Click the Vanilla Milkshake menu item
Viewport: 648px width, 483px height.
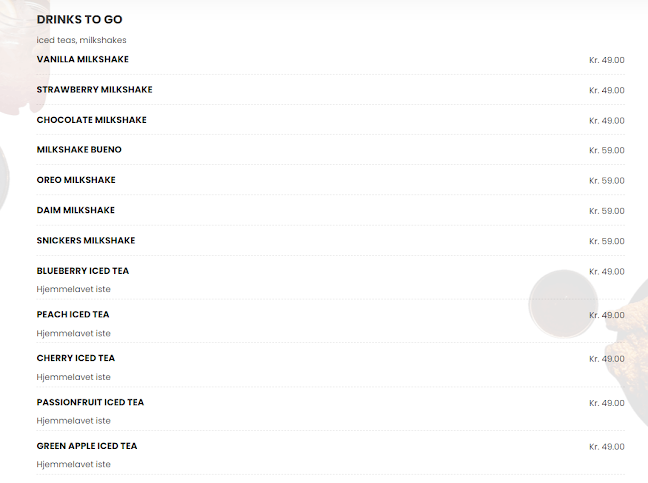[83, 60]
